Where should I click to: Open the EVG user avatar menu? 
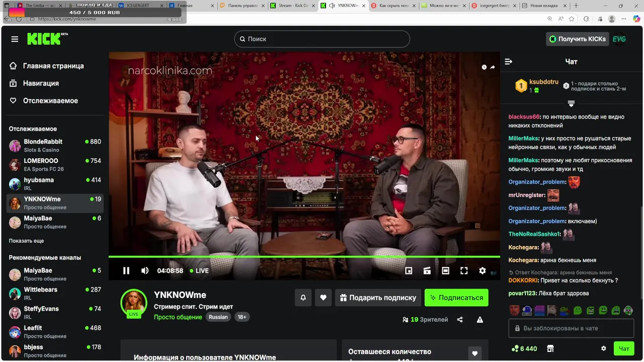619,39
